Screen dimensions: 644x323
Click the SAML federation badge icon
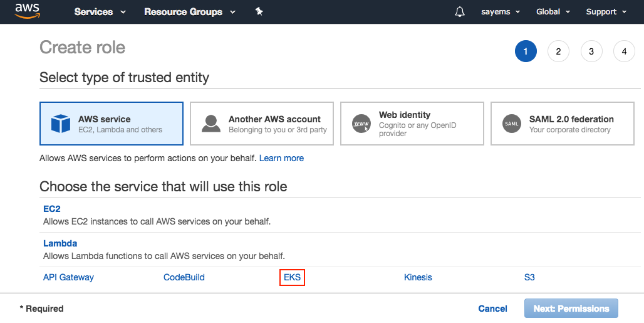pos(512,124)
